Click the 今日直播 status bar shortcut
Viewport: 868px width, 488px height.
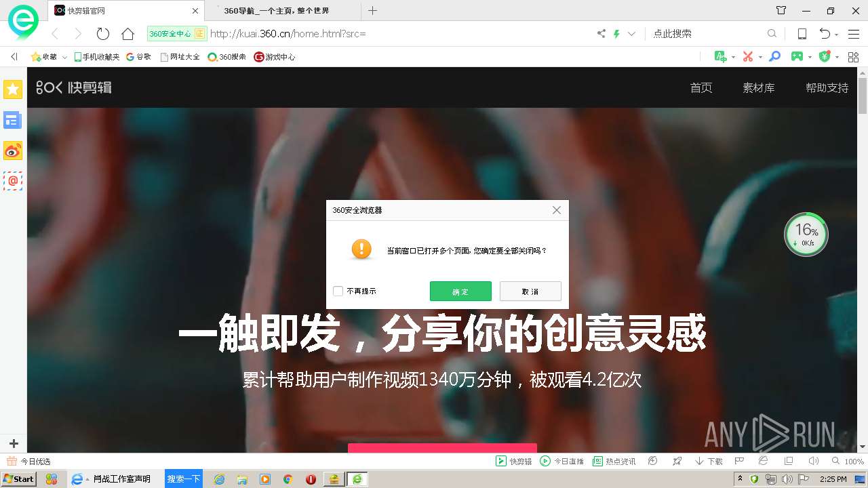click(561, 461)
